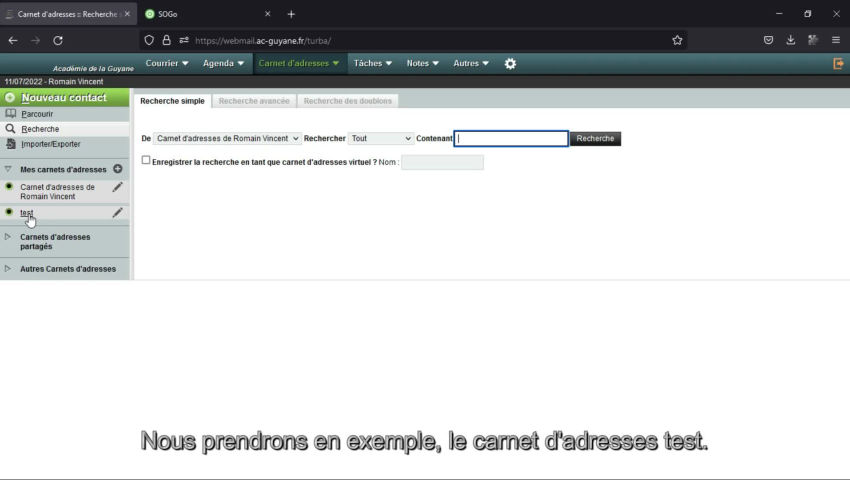Expand Carnets d'adresses partagés section

(8, 237)
